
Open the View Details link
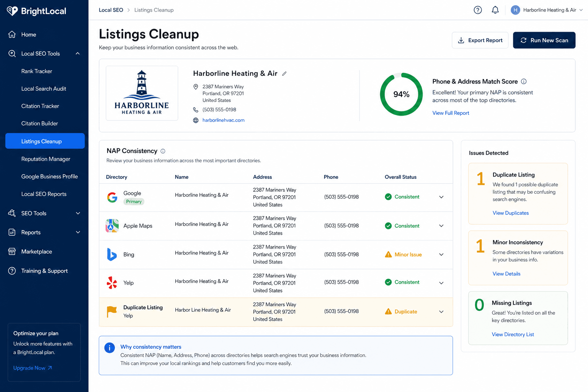[x=506, y=274]
